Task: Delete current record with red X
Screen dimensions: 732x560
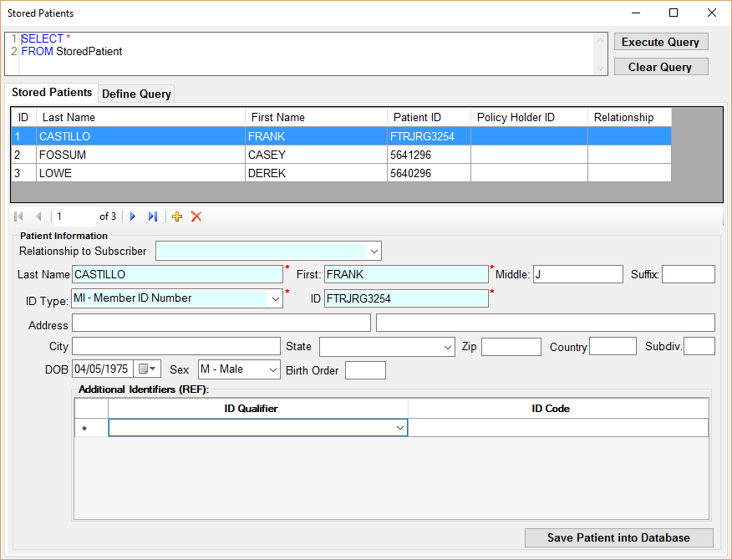Action: [196, 216]
